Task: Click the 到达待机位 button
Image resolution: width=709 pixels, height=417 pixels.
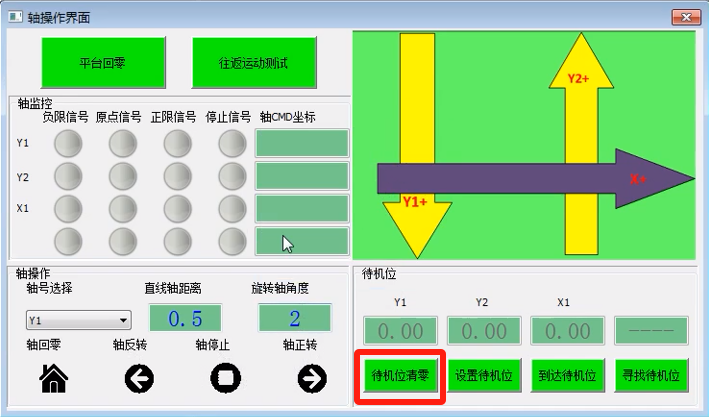Action: point(567,376)
